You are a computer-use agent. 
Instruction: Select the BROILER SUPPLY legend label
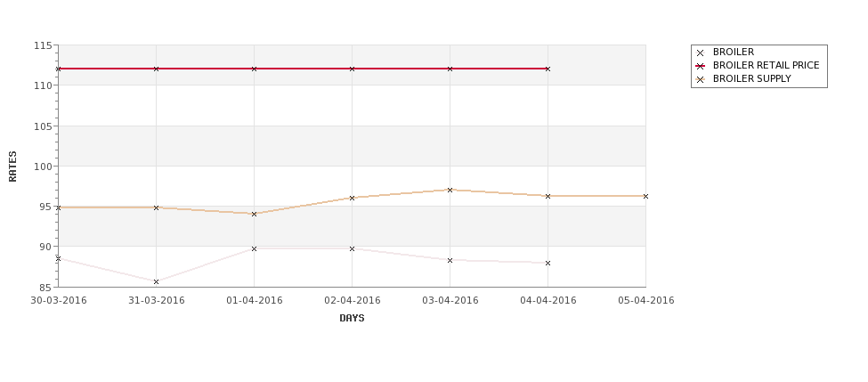click(x=751, y=78)
